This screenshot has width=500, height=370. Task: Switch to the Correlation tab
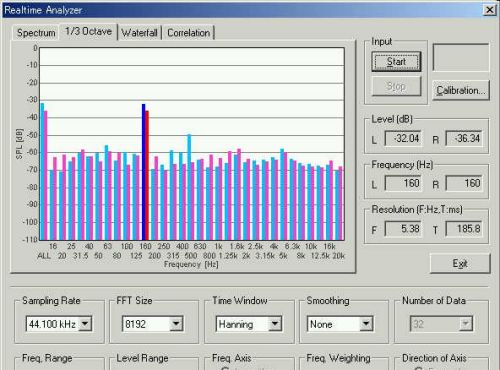coord(189,33)
